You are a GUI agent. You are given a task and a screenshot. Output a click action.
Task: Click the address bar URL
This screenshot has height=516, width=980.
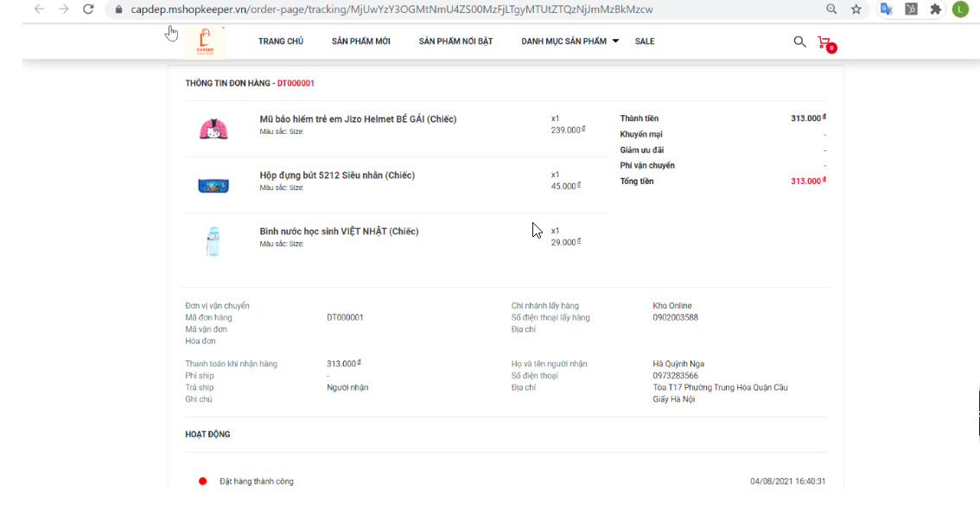pos(391,10)
